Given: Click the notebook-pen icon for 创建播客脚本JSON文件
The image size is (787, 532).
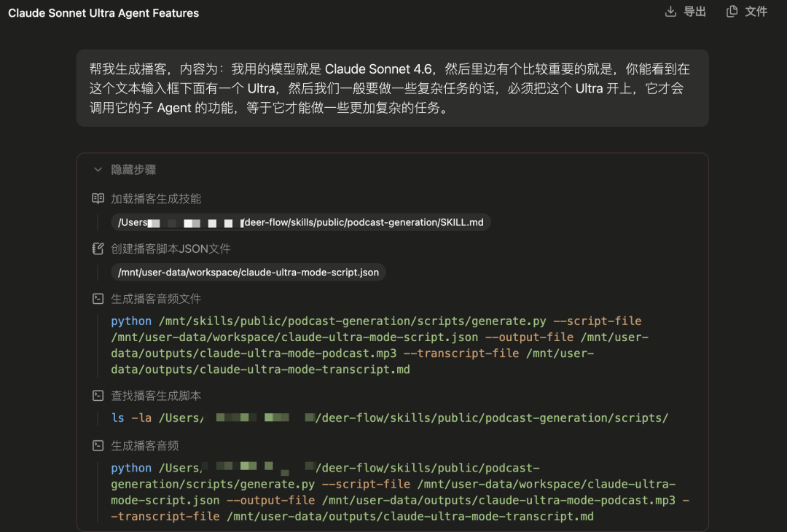Looking at the screenshot, I should [98, 249].
